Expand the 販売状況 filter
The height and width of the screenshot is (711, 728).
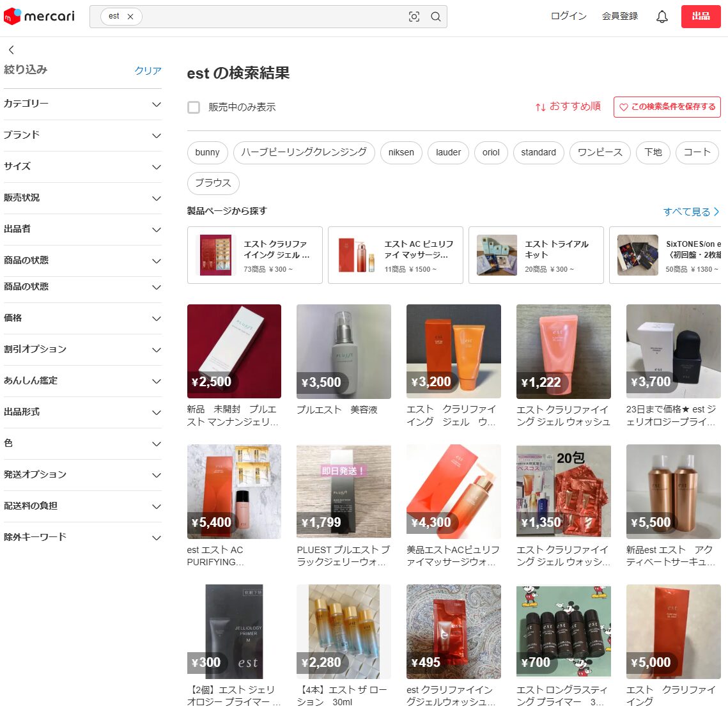[82, 198]
